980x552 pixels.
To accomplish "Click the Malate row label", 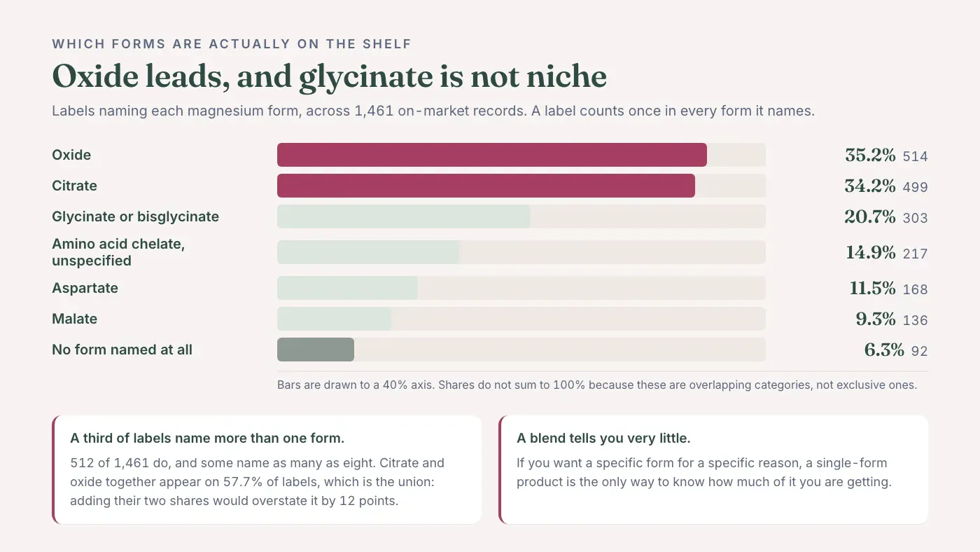I will point(74,319).
